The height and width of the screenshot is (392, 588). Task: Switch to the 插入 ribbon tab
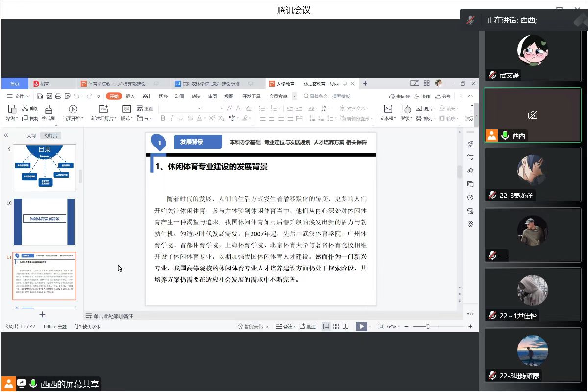click(130, 96)
